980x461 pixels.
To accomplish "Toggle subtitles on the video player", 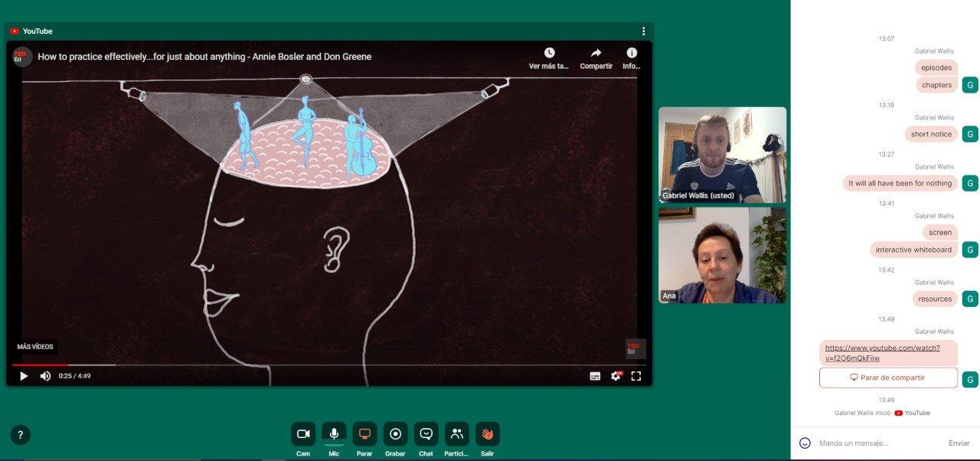I will 595,376.
